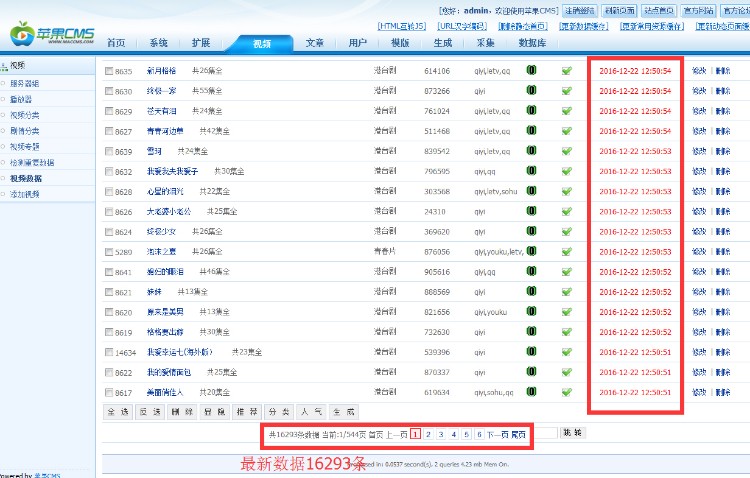Click 删除 delete link for row 8617
750x478 pixels.
723,392
